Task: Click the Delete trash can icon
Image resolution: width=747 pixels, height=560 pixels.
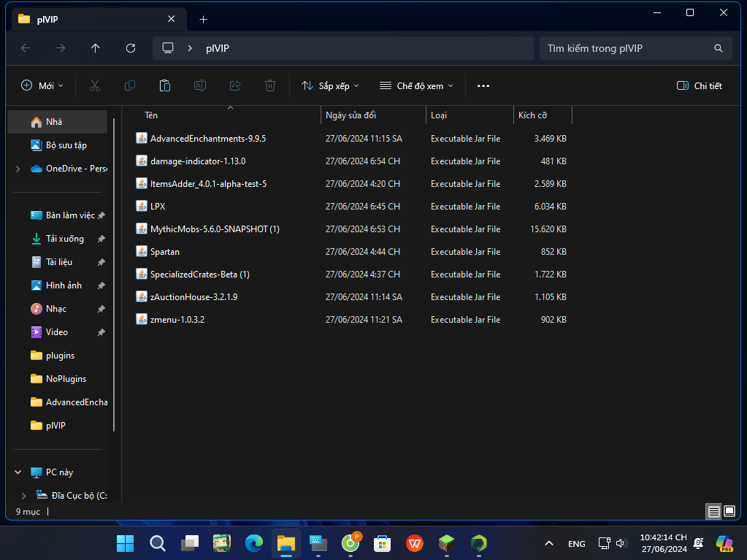Action: pyautogui.click(x=270, y=85)
